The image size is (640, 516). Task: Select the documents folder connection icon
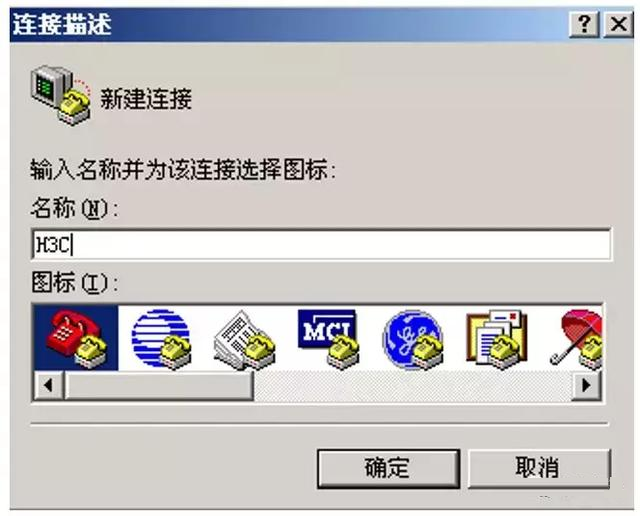coord(497,339)
